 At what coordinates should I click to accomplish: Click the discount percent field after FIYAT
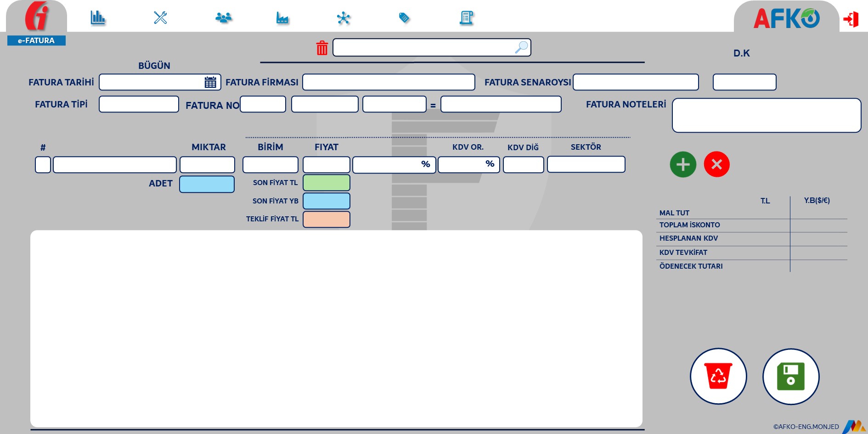pyautogui.click(x=394, y=165)
